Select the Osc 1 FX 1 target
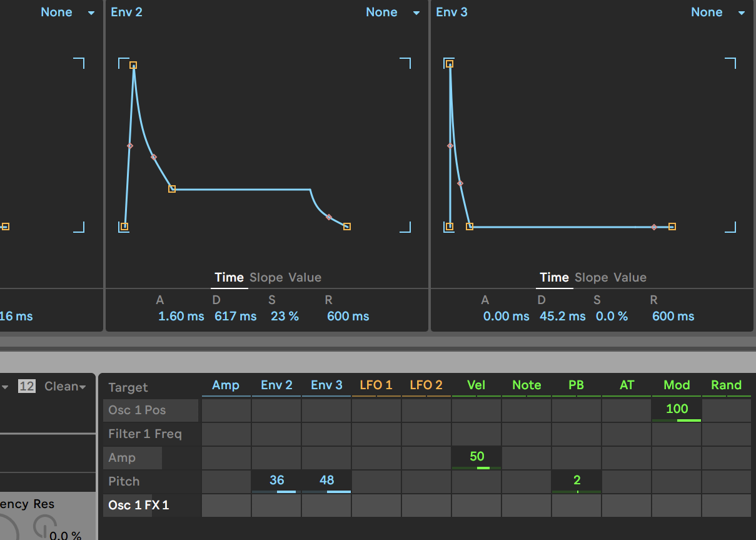The width and height of the screenshot is (756, 540). tap(139, 505)
